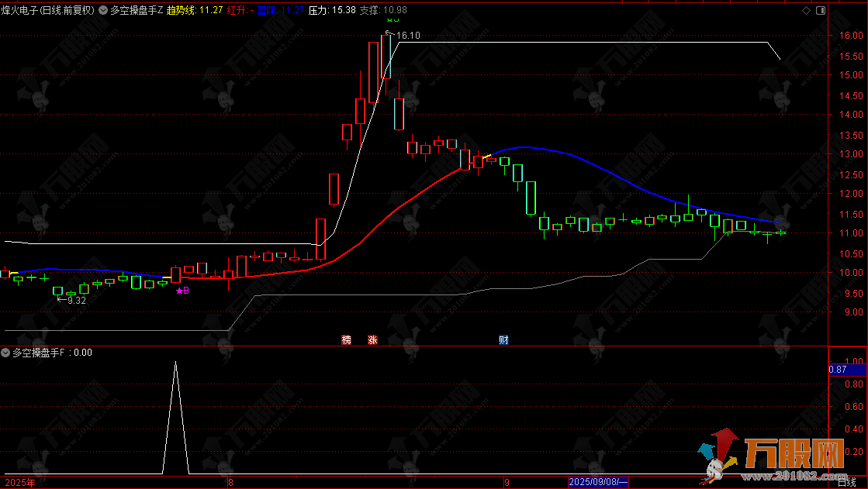868x489 pixels.
Task: Click the diamond icon in top-right corner
Action: point(806,10)
